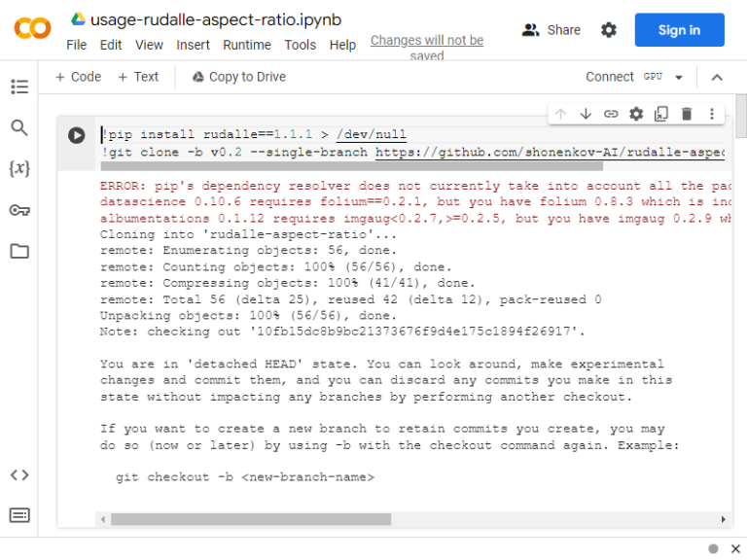Copy link to cell
The image size is (747, 560).
(x=611, y=114)
